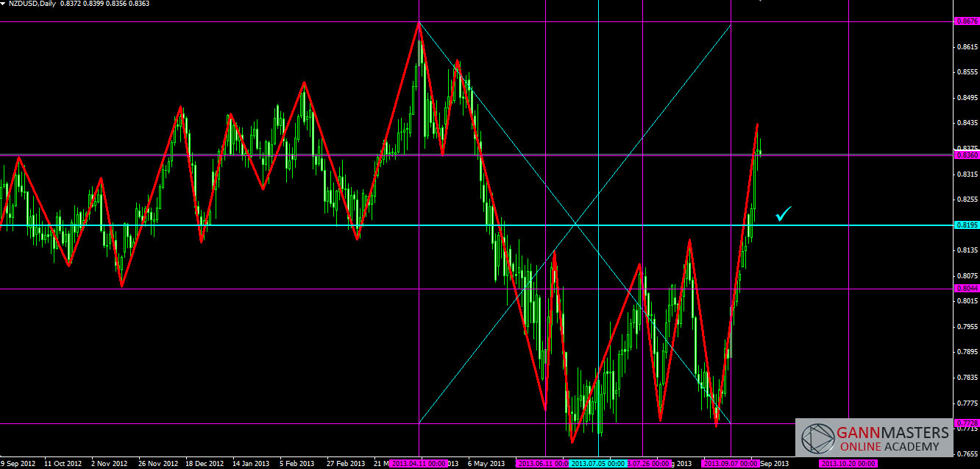Viewport: 980px width, 469px height.
Task: Click the red zigzag peak at the chart's highest point
Action: tap(419, 24)
